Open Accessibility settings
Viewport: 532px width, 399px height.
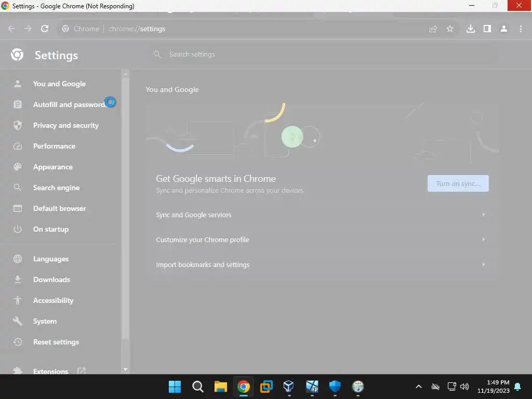click(x=54, y=300)
